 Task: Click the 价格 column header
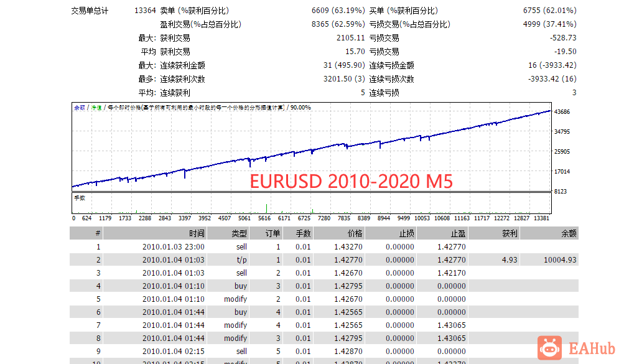point(340,233)
